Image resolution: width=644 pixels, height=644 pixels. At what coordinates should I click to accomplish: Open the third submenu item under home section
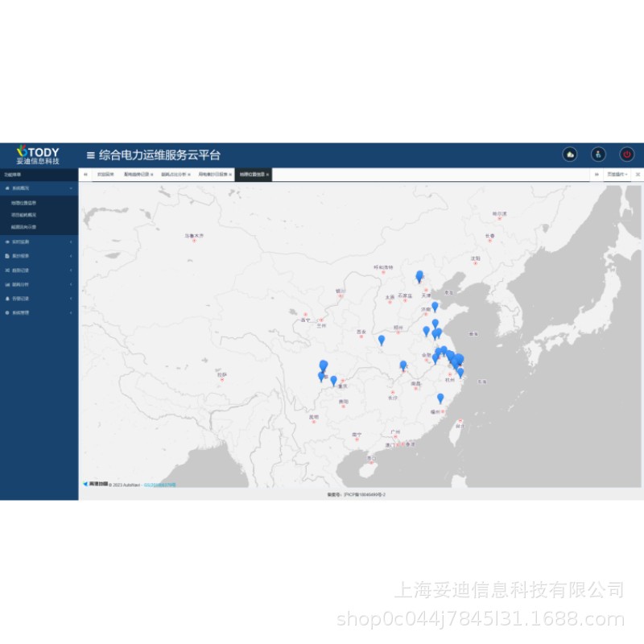click(x=23, y=227)
